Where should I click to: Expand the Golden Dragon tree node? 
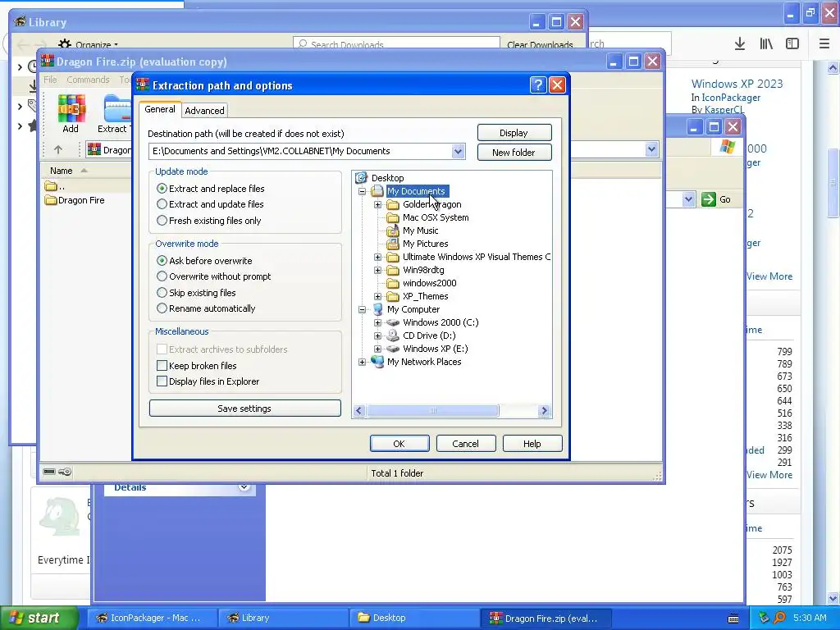(377, 204)
